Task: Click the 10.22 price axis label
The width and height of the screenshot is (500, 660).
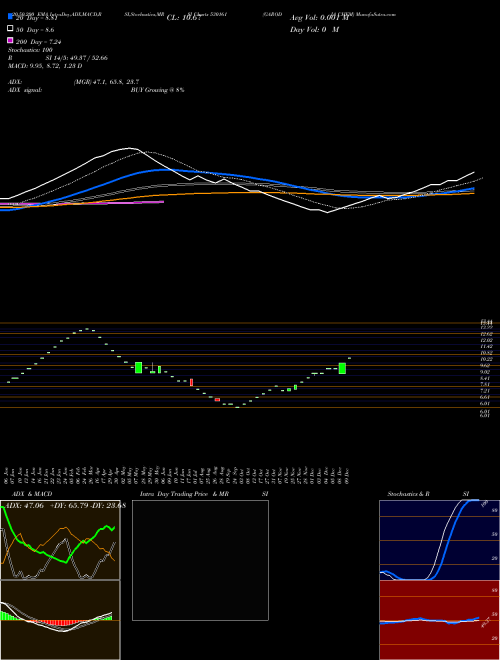Action: pos(487,359)
